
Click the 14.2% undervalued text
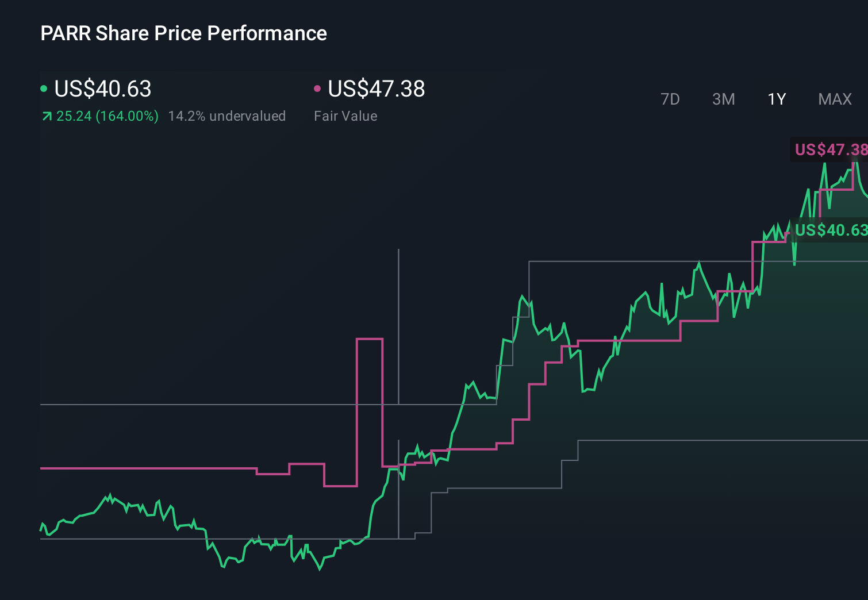226,116
